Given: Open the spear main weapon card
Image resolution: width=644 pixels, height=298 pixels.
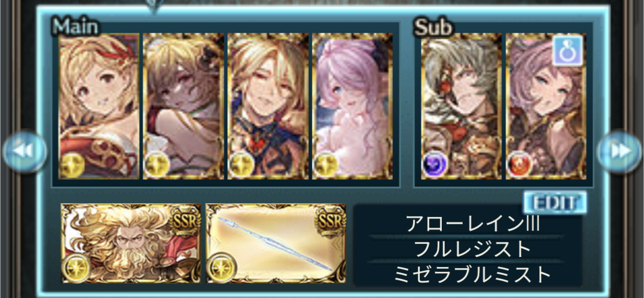Looking at the screenshot, I should point(276,243).
